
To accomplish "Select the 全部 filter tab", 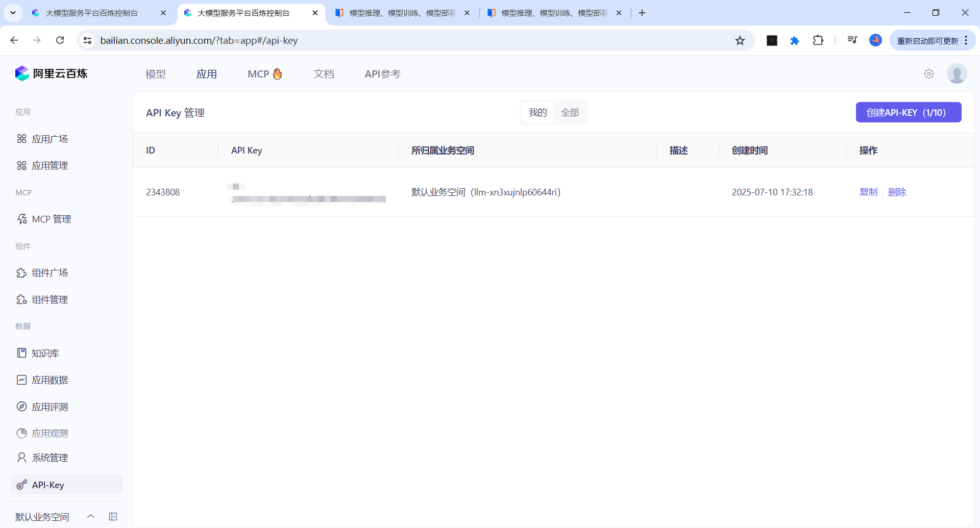I will pos(570,112).
